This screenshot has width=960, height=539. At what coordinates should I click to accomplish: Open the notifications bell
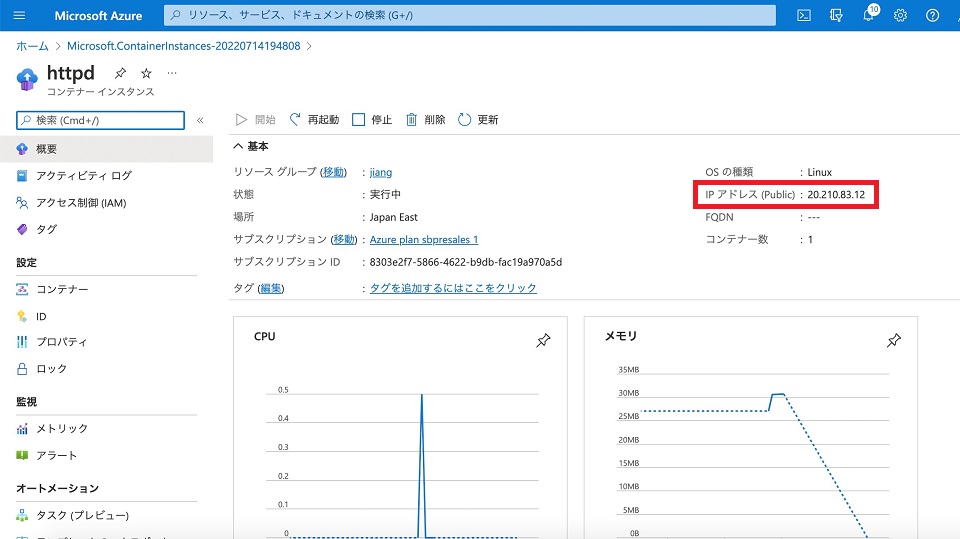pyautogui.click(x=868, y=16)
